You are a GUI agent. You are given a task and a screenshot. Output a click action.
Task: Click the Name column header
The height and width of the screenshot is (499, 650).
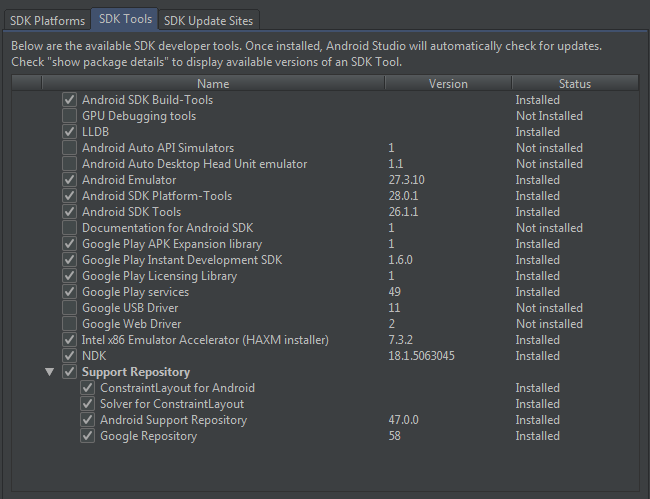(x=213, y=83)
